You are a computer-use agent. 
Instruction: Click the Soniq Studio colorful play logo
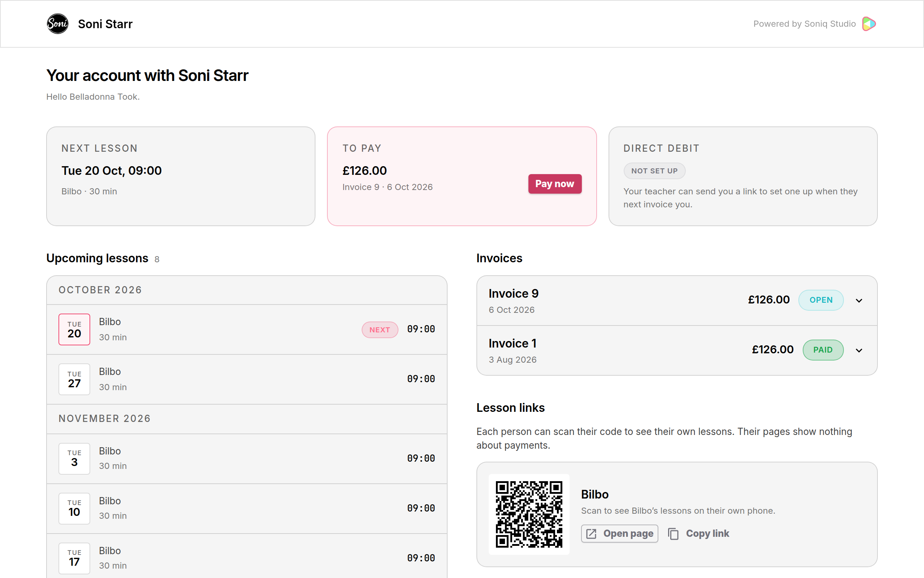pos(869,24)
